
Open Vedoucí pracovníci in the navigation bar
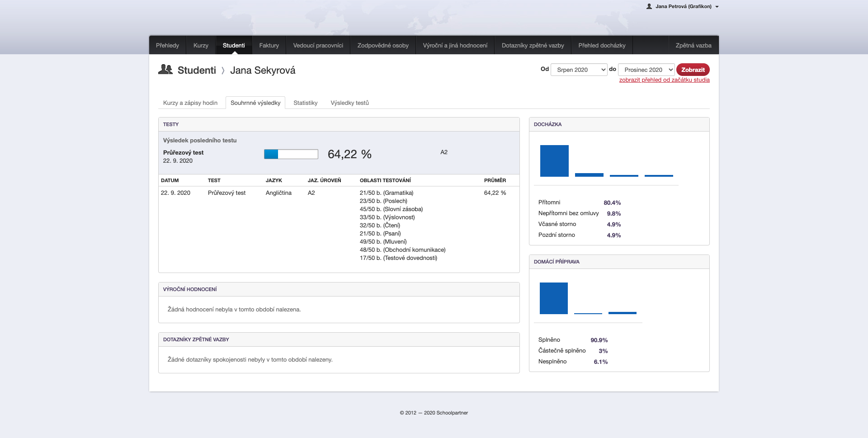tap(318, 45)
